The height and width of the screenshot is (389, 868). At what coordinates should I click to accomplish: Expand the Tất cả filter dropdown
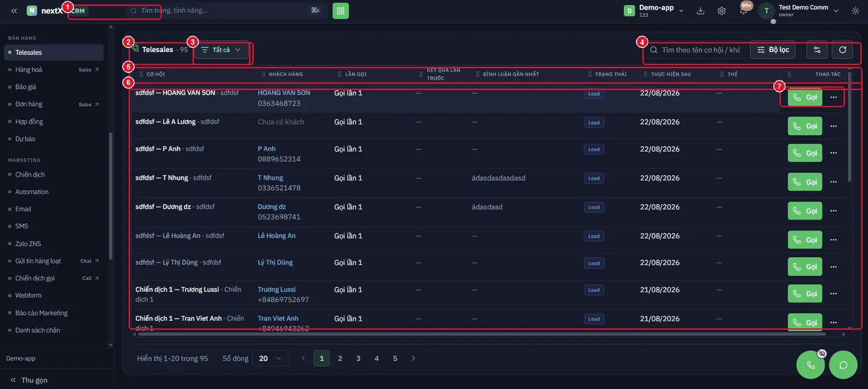[x=221, y=50]
